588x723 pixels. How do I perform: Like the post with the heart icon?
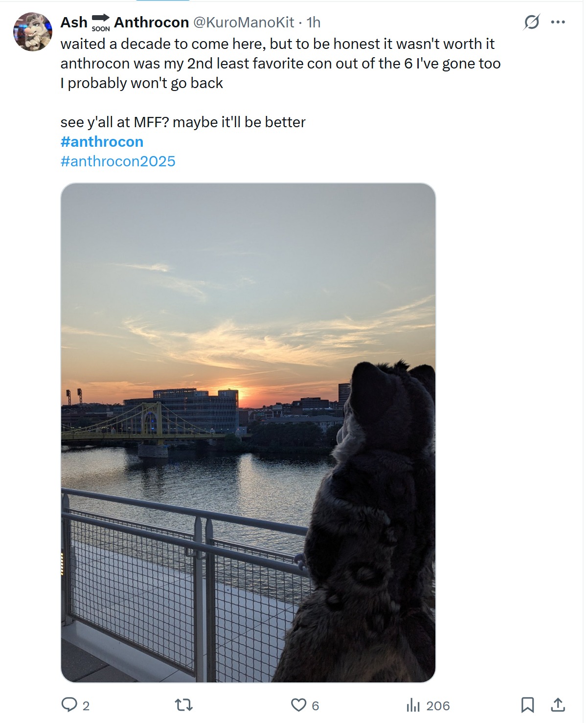[298, 705]
